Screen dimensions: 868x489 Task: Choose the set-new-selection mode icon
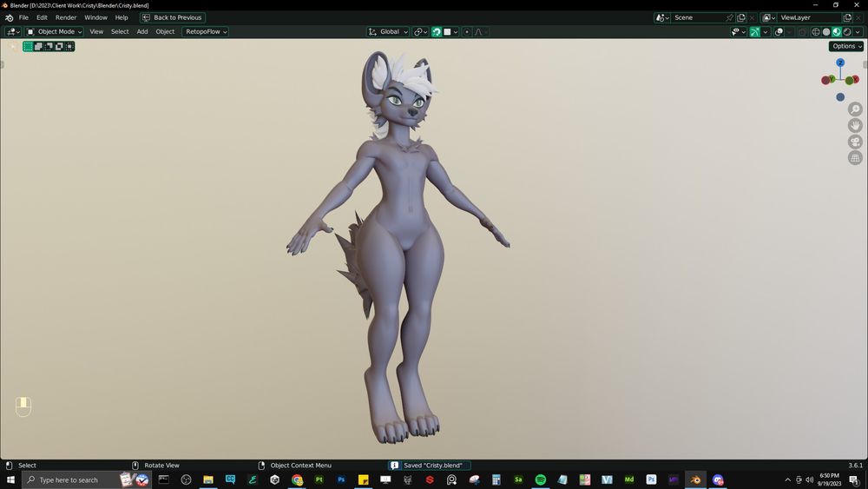pyautogui.click(x=29, y=47)
